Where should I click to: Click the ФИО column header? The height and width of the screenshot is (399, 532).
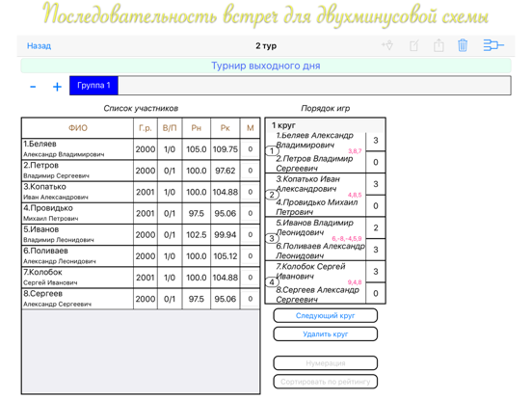[78, 128]
